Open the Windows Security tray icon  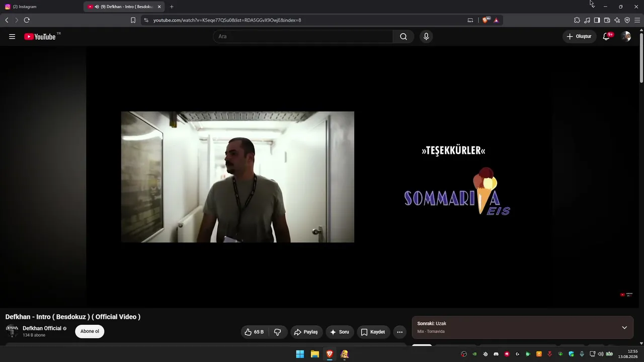[571, 354]
